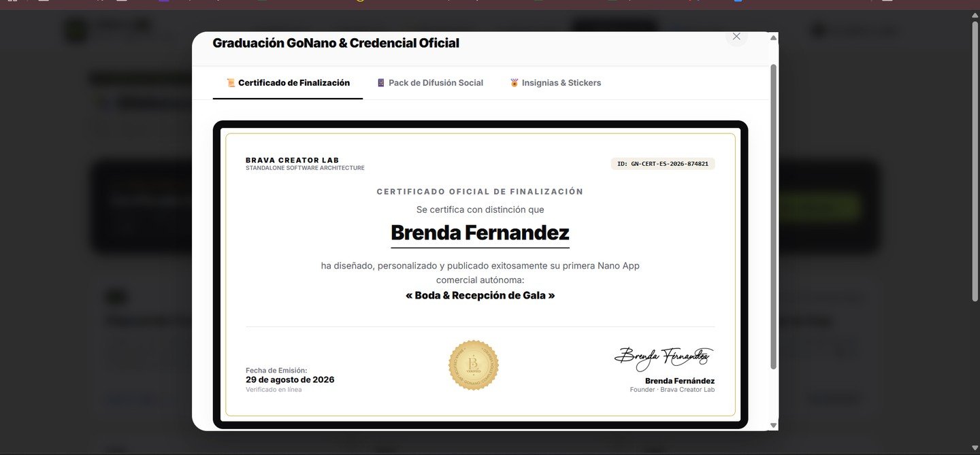Click the dialog's vertical scrollbar thumb
The image size is (980, 455).
pyautogui.click(x=773, y=216)
